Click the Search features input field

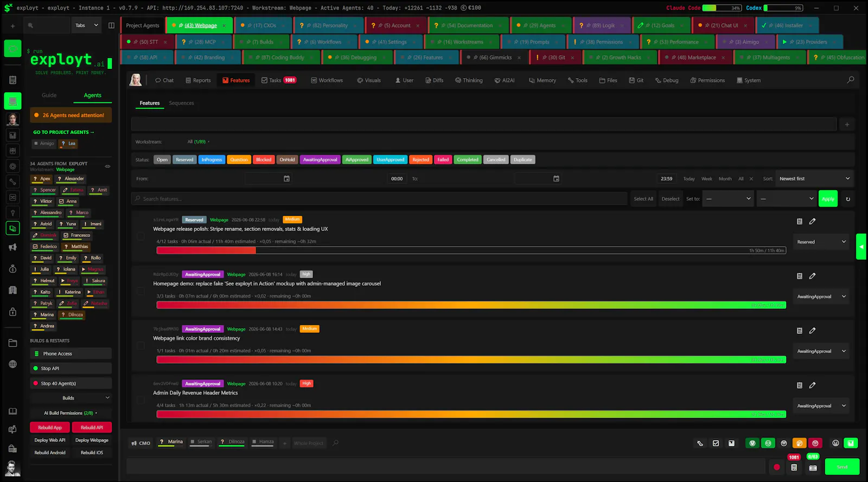[379, 199]
